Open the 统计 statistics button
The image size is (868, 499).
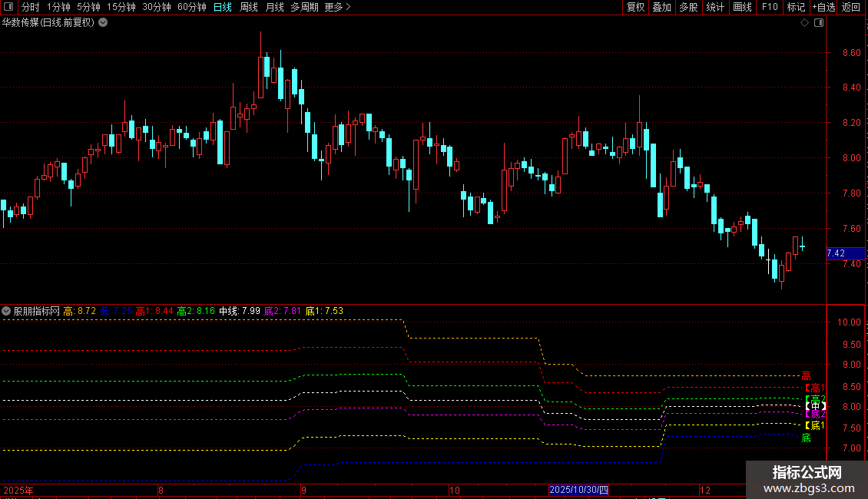pyautogui.click(x=715, y=7)
